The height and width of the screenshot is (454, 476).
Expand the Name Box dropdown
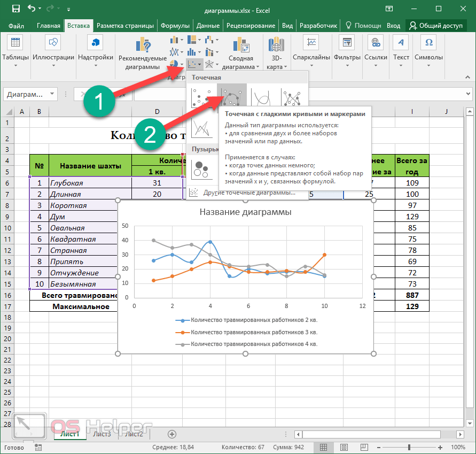click(52, 94)
